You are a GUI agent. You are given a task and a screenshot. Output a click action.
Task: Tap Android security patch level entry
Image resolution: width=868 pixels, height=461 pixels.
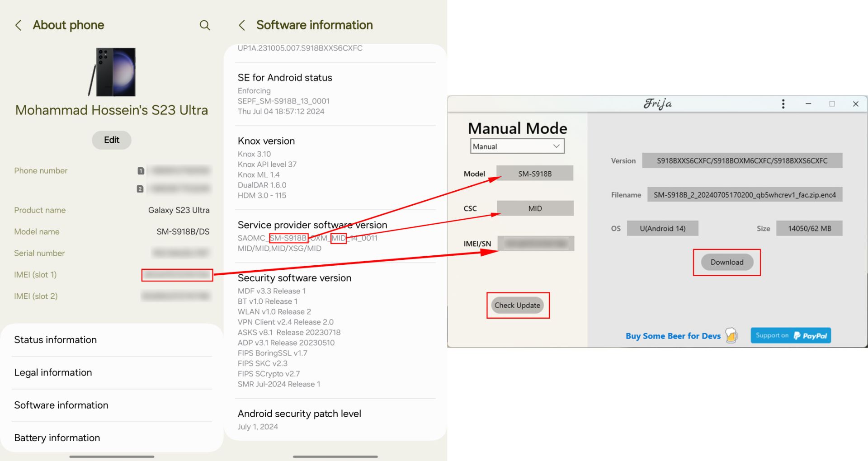[x=335, y=419]
